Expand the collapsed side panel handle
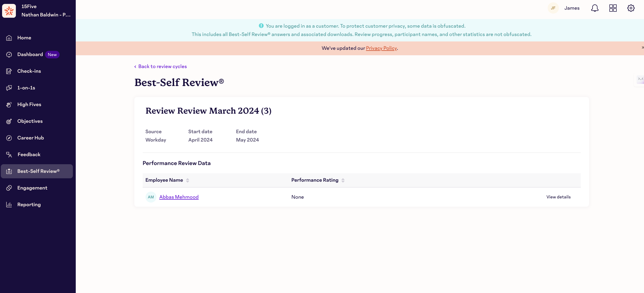Viewport: 644px width, 293px height. click(x=640, y=79)
